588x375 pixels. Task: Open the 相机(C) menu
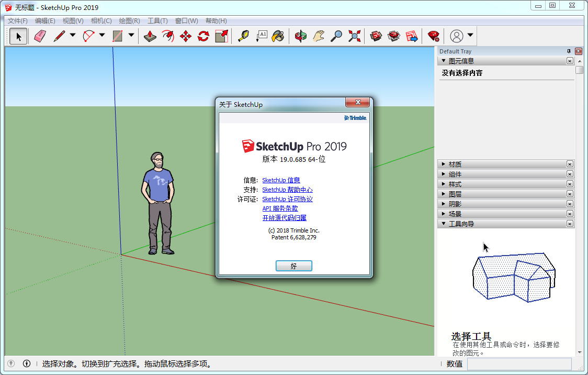point(101,21)
